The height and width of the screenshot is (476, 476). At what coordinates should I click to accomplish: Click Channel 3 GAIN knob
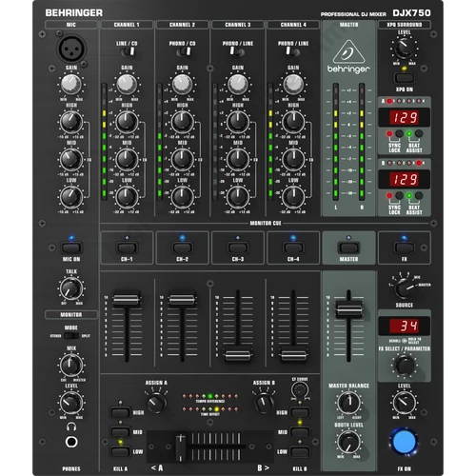click(238, 84)
